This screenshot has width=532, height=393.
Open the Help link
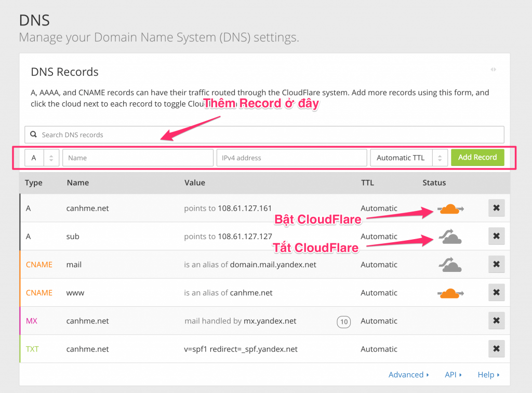point(488,374)
